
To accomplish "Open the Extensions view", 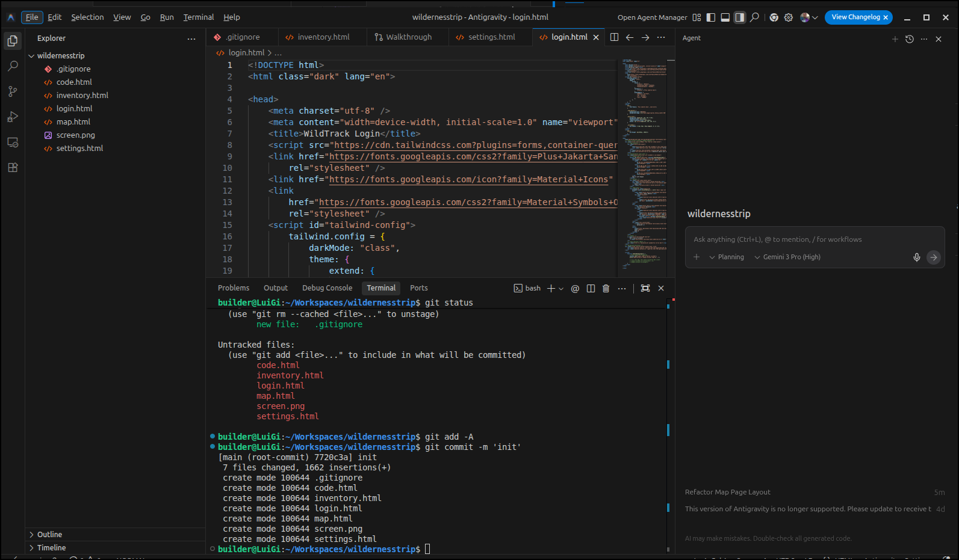I will click(x=13, y=168).
